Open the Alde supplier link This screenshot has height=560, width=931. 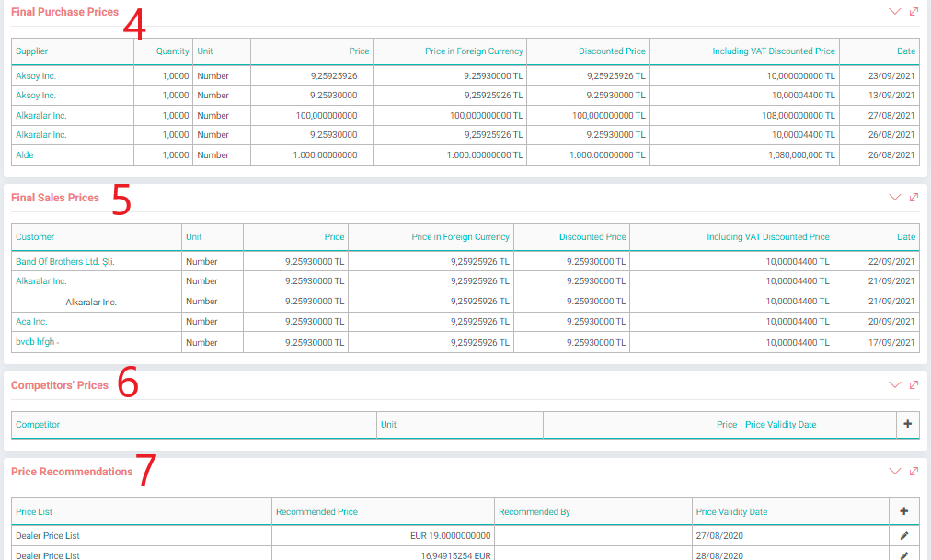[x=24, y=154]
